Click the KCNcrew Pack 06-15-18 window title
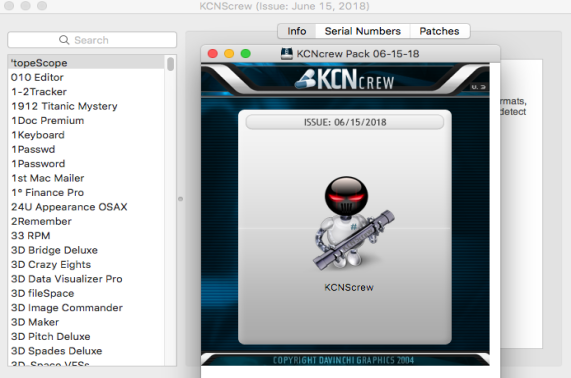This screenshot has height=378, width=571. (358, 54)
